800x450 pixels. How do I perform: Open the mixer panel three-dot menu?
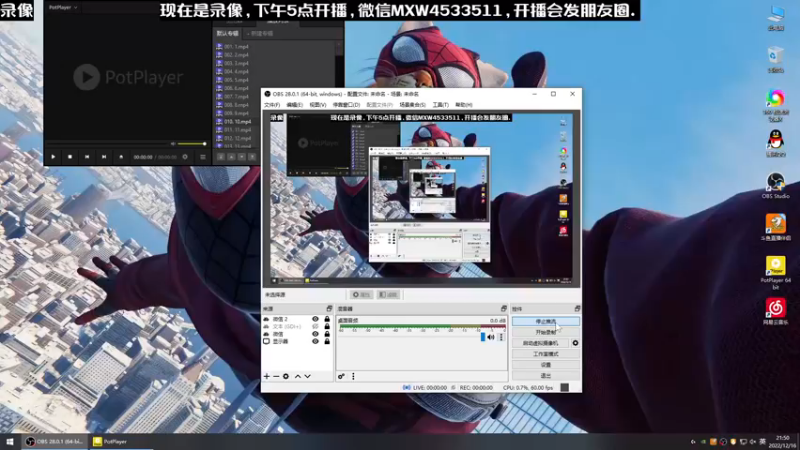coord(353,377)
